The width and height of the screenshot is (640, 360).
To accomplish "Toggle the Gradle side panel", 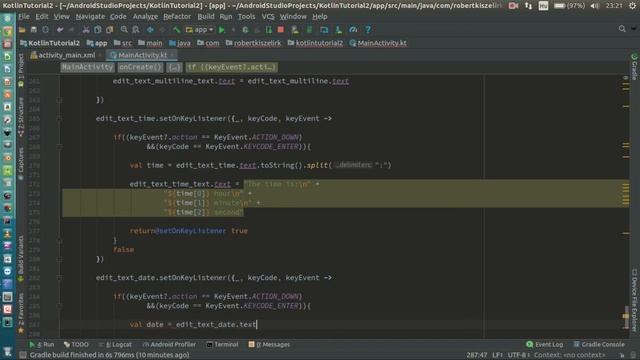I will [634, 67].
